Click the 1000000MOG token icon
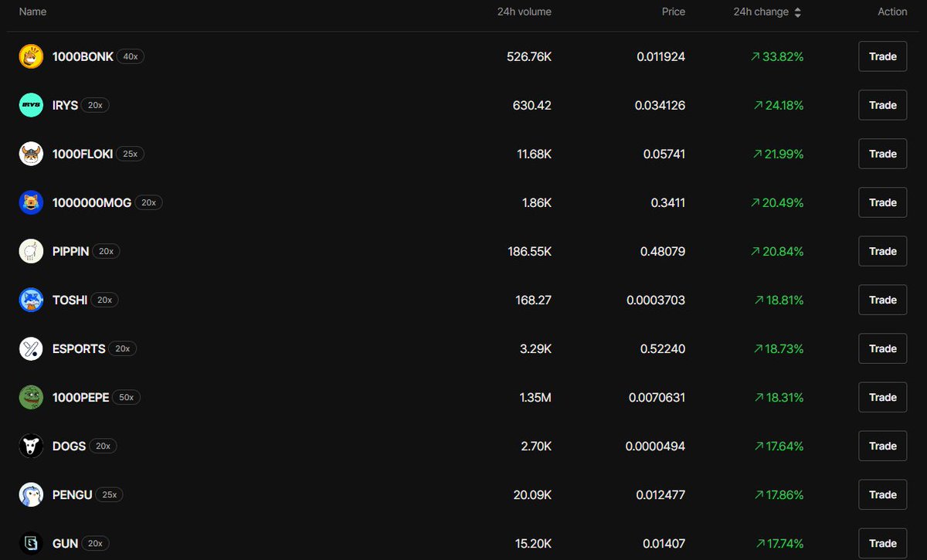Image resolution: width=927 pixels, height=560 pixels. click(31, 202)
